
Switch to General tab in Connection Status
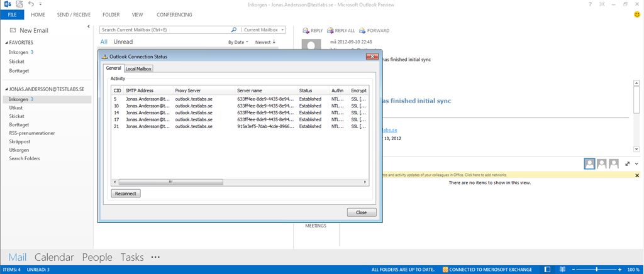(x=113, y=68)
